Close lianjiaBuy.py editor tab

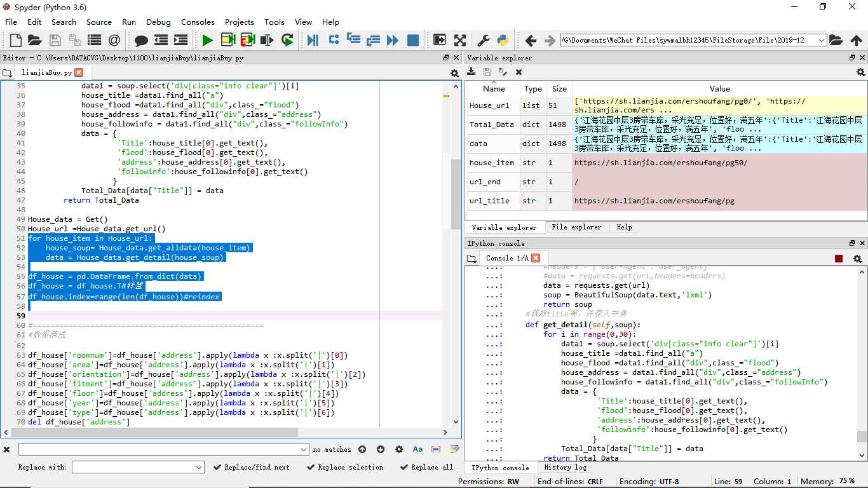[79, 72]
